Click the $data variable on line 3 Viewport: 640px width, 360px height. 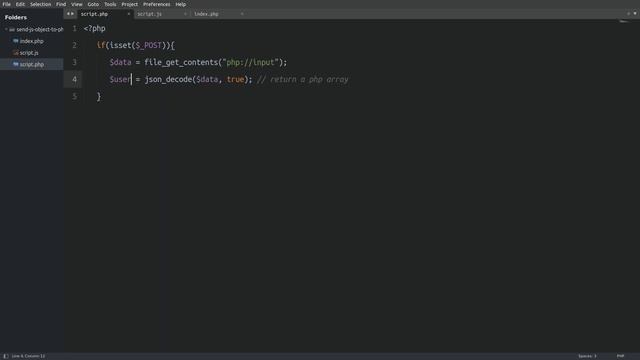tap(120, 62)
